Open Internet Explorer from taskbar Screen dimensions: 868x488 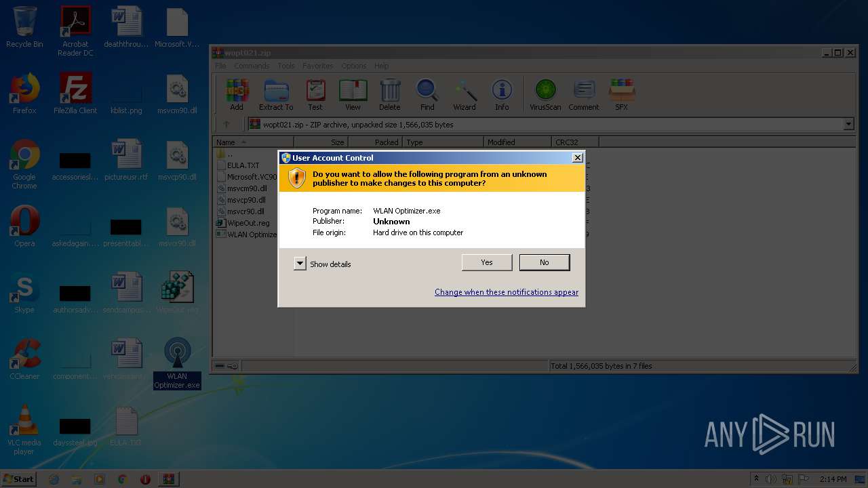tap(54, 479)
